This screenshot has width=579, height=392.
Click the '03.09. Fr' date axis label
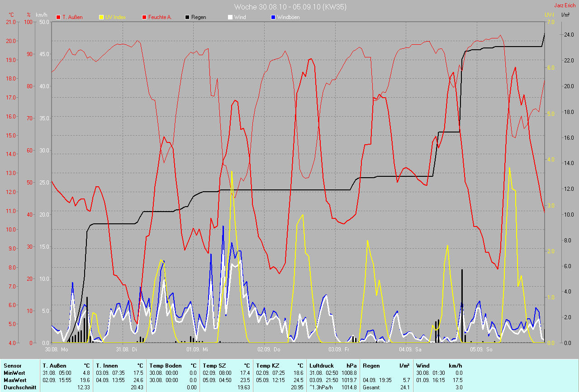click(x=339, y=349)
